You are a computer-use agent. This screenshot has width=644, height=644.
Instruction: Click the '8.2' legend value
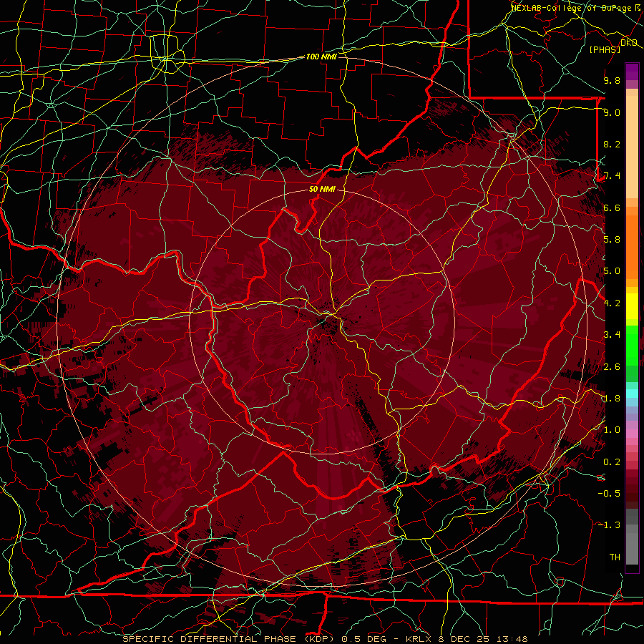pyautogui.click(x=612, y=144)
